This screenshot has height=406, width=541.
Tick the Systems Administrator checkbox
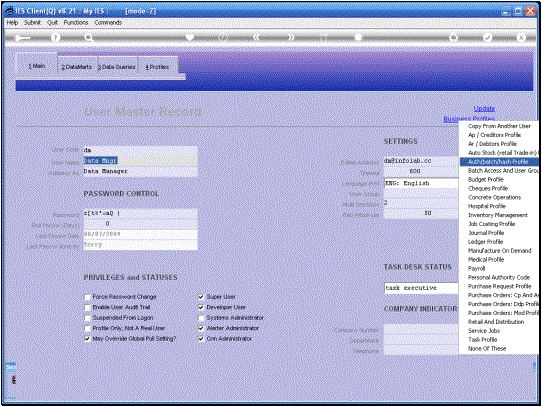point(201,318)
